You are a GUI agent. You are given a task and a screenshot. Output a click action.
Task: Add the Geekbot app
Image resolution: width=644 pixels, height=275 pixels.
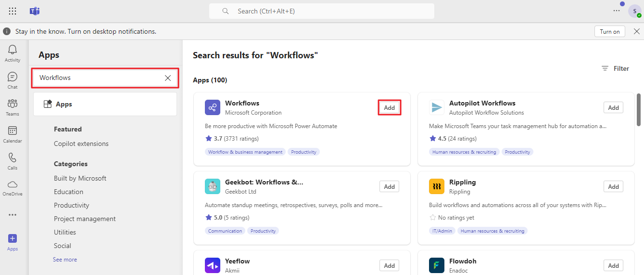tap(390, 186)
